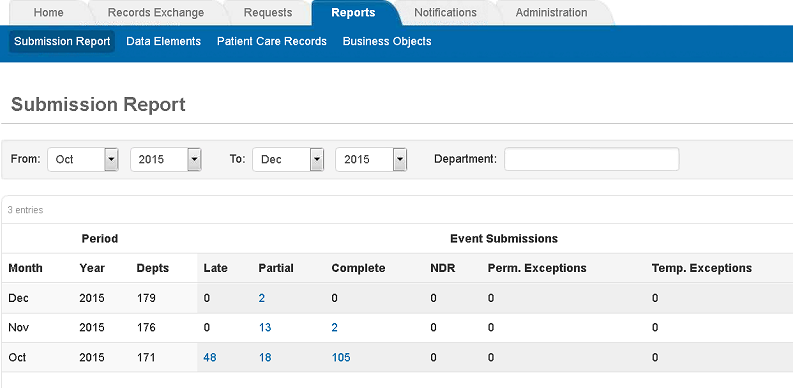Screen dimensions: 793x388
Task: Click the Late column header
Action: 215,268
